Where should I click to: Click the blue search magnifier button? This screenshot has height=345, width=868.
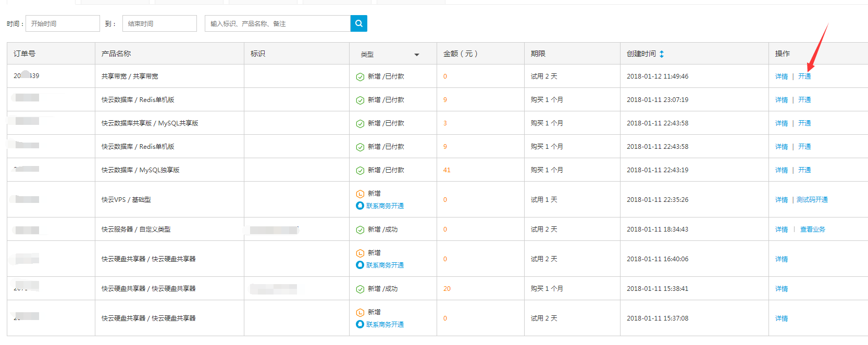coord(358,23)
